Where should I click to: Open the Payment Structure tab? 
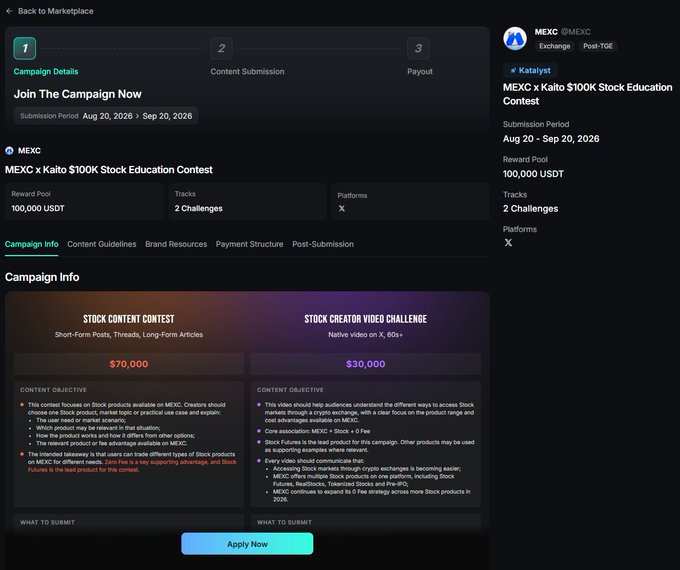249,244
